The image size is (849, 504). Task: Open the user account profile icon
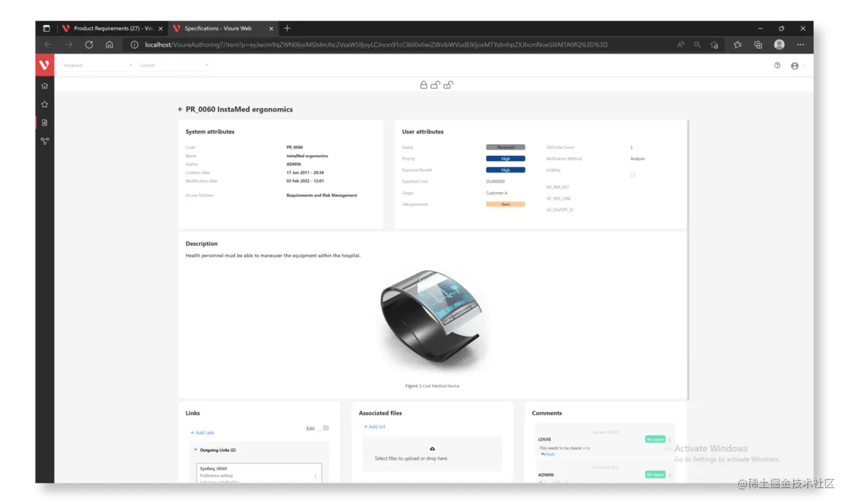tap(794, 66)
